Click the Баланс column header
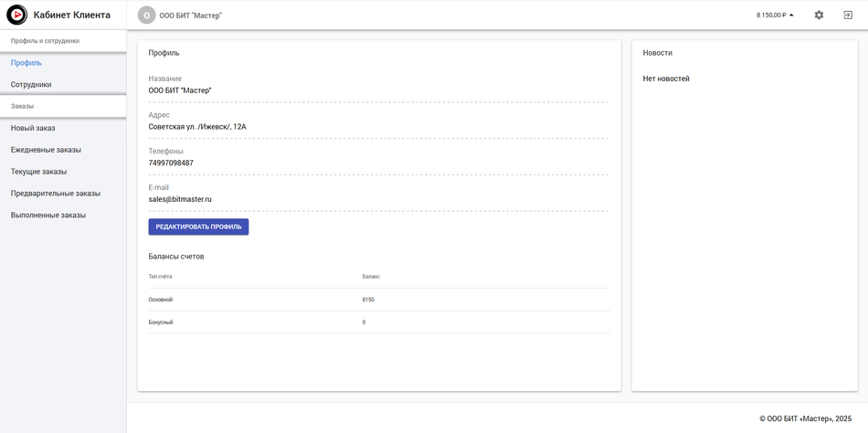This screenshot has height=433, width=868. (x=371, y=276)
